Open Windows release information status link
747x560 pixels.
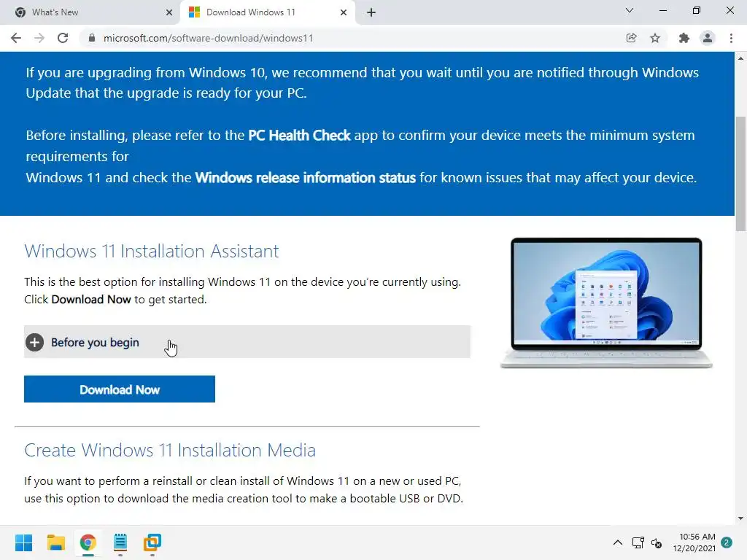tap(306, 178)
